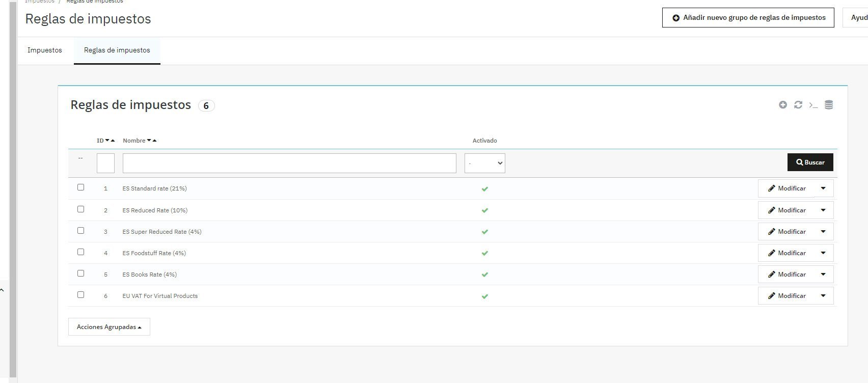Click the ES Foodstuff Rate (4%) name
Viewport: 868px width, 383px height.
[x=154, y=253]
